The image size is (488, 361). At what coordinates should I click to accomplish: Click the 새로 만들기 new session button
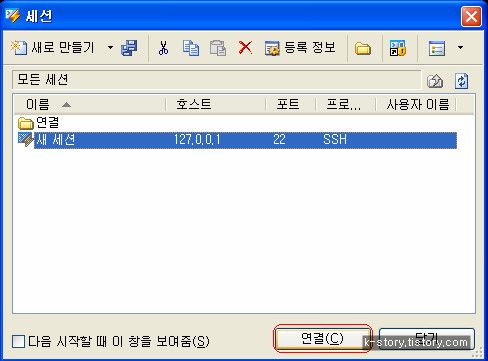click(53, 48)
